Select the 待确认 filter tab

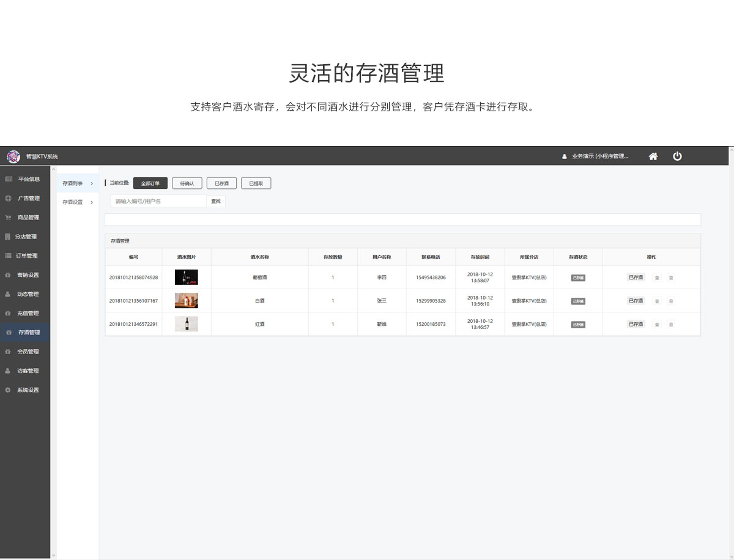tap(187, 183)
